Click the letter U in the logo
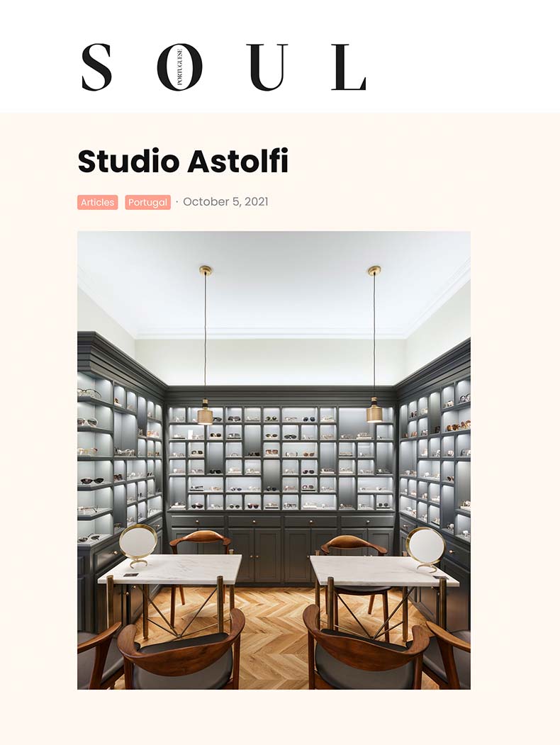Viewport: 560px width, 745px height. click(267, 67)
